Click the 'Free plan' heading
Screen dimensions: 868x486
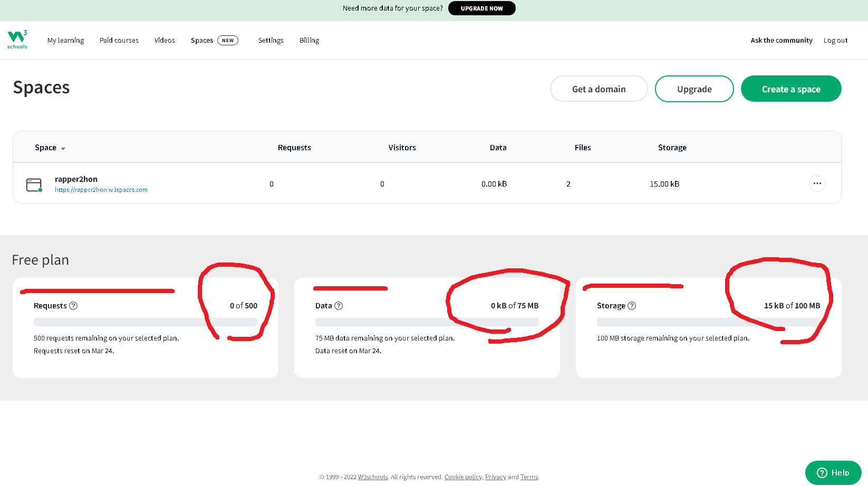[x=41, y=260]
